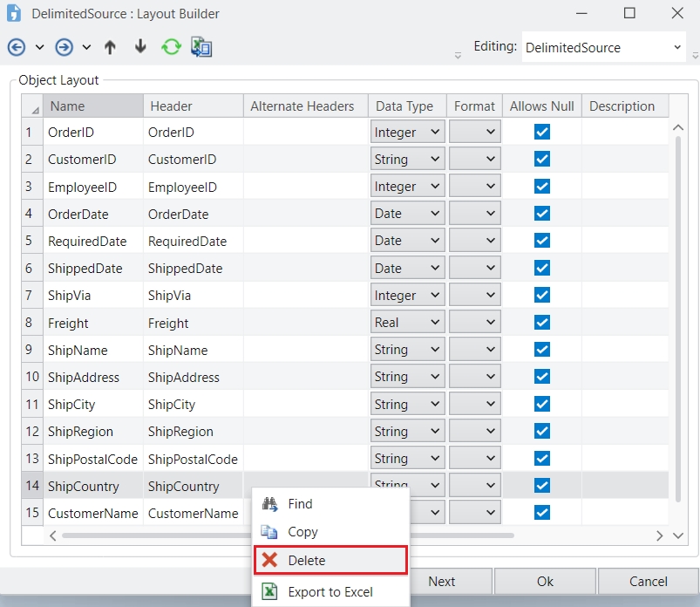
Task: Toggle Allows Null checkbox for ShipCity
Action: click(541, 405)
